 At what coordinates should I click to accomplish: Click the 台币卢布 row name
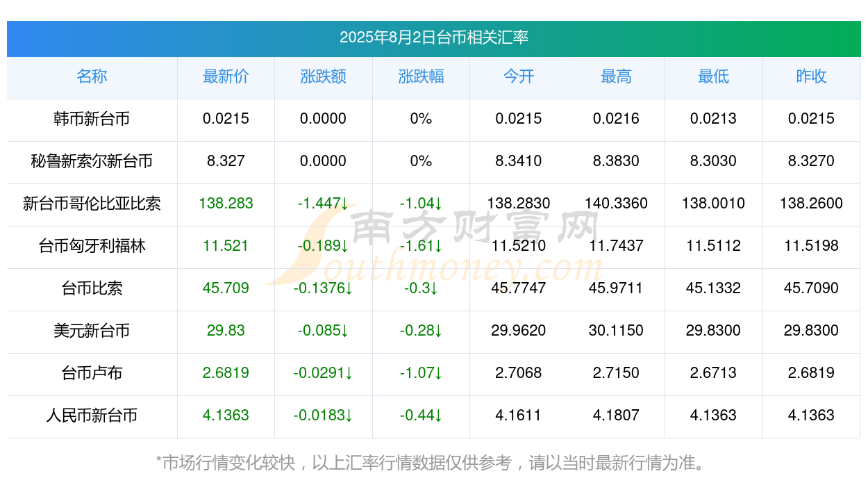coord(92,373)
